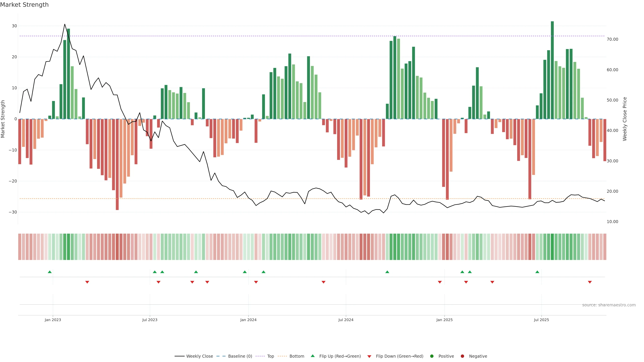The image size is (644, 362).
Task: Click the first green flip-up triangle near Jan 2023
Action: pyautogui.click(x=50, y=272)
